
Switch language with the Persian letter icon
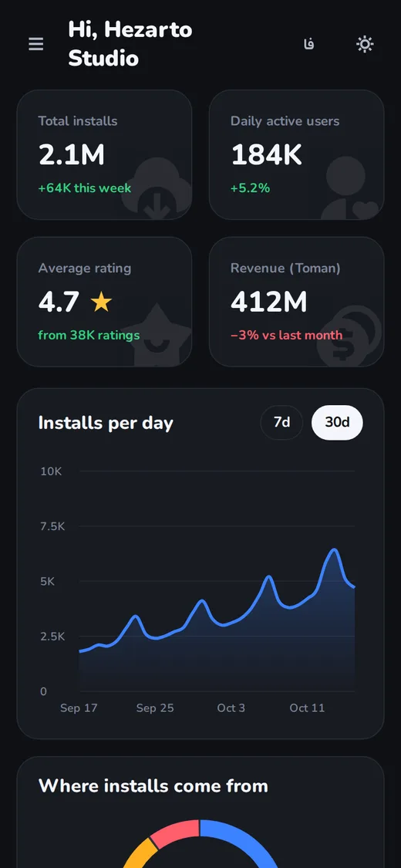coord(309,44)
